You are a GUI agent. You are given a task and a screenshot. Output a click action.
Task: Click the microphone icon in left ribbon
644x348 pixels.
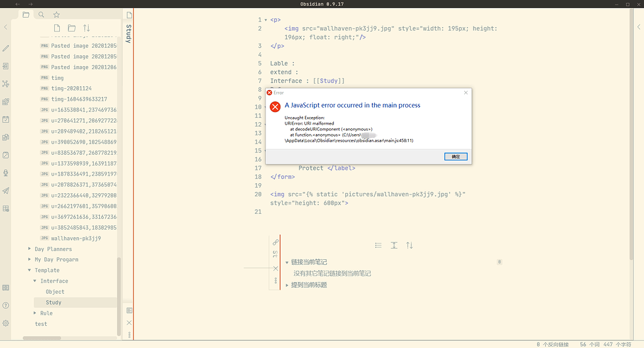[6, 172]
